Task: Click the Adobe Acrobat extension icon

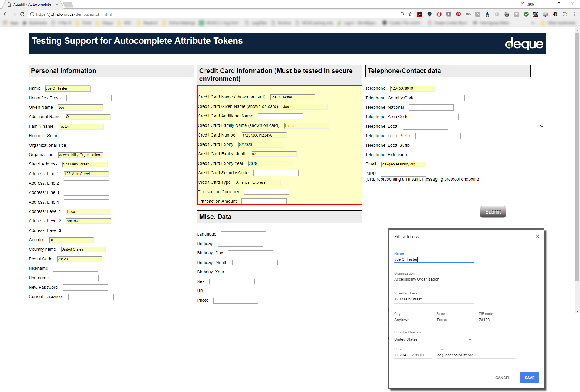Action: (x=420, y=14)
